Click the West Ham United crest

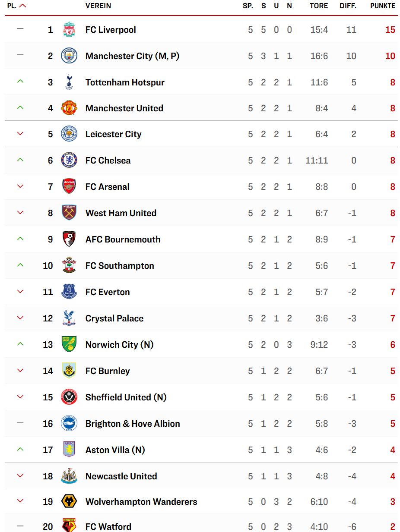click(x=69, y=213)
